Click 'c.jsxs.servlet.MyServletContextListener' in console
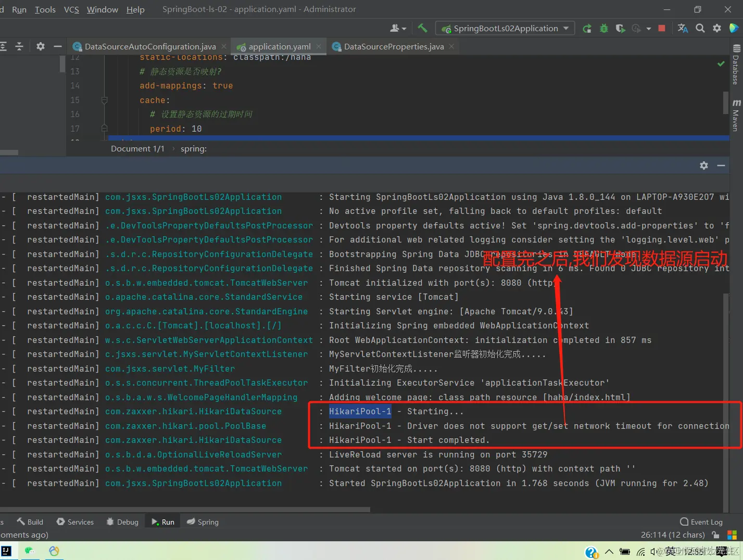The width and height of the screenshot is (743, 560). click(206, 354)
